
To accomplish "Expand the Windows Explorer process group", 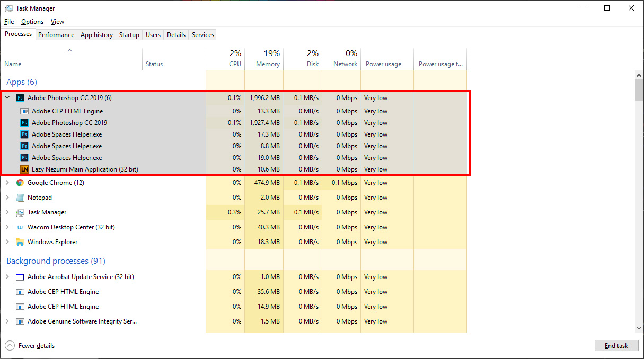I will (7, 242).
